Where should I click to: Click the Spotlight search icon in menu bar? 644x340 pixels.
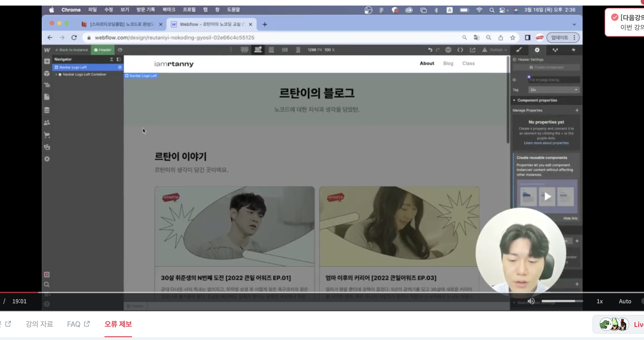[492, 10]
